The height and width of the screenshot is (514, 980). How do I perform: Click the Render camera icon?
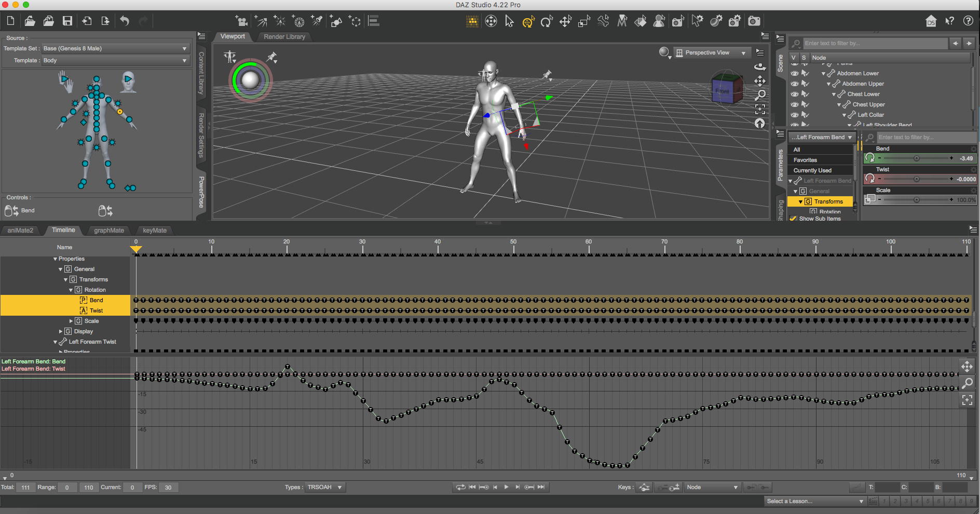(x=754, y=21)
